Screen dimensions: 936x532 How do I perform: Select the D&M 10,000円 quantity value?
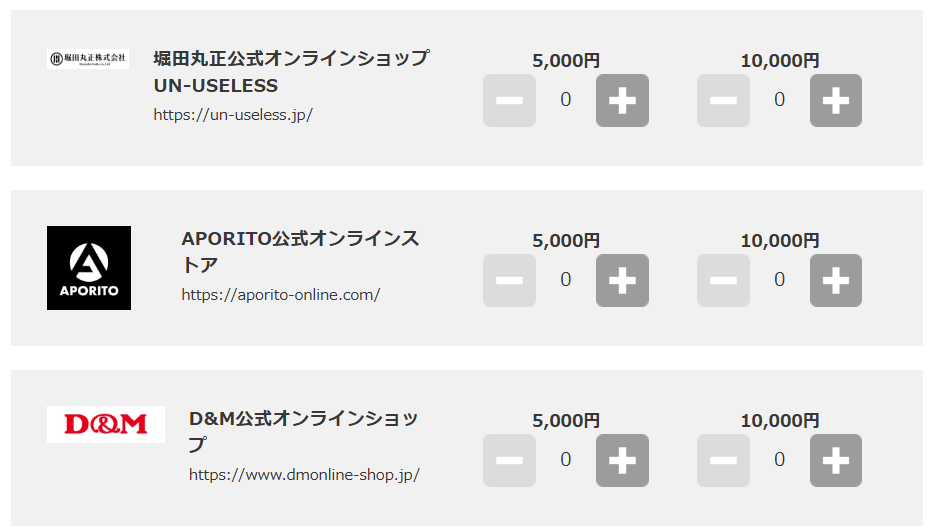point(779,460)
